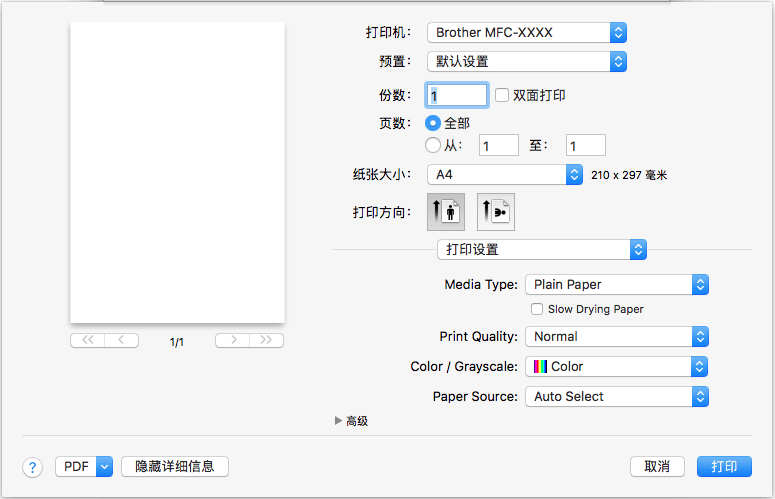The image size is (775, 499).
Task: Open Media Type Plain Paper dropdown
Action: (616, 284)
